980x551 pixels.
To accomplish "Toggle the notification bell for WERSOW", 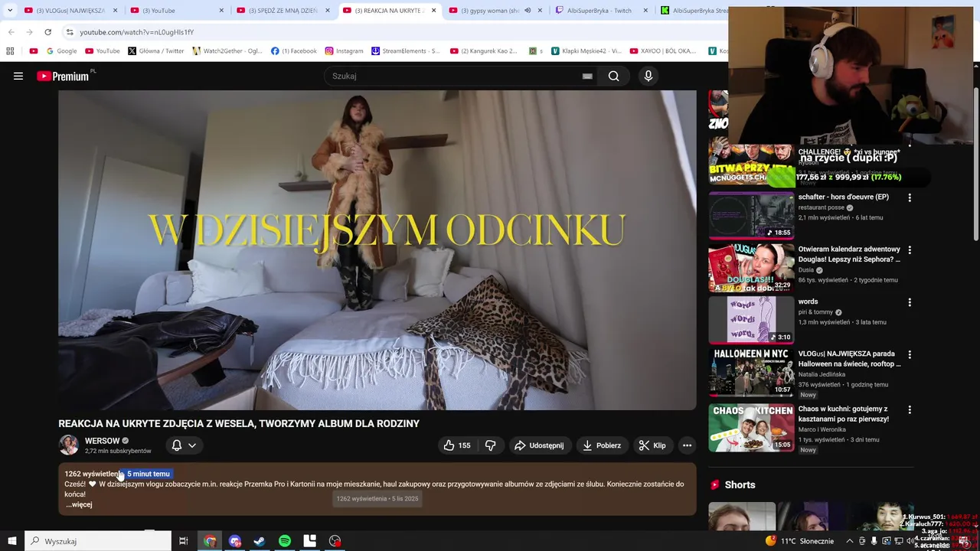I will pyautogui.click(x=177, y=445).
